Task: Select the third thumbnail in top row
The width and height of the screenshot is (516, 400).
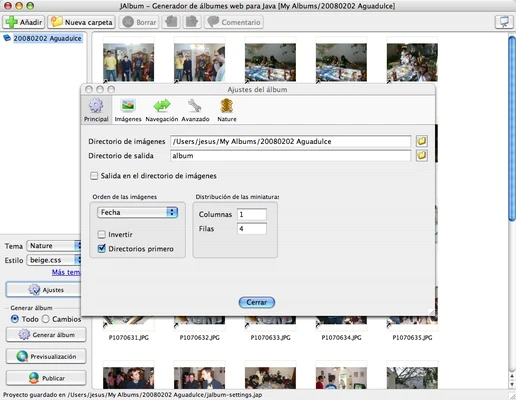Action: click(x=270, y=62)
